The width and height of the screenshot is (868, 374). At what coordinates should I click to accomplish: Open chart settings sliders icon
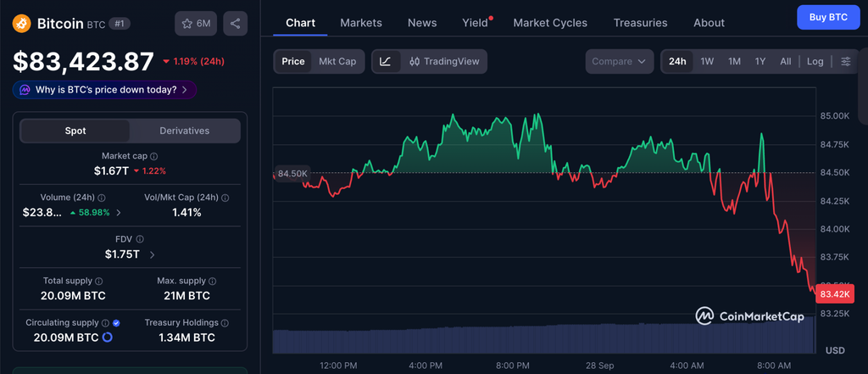(x=846, y=62)
